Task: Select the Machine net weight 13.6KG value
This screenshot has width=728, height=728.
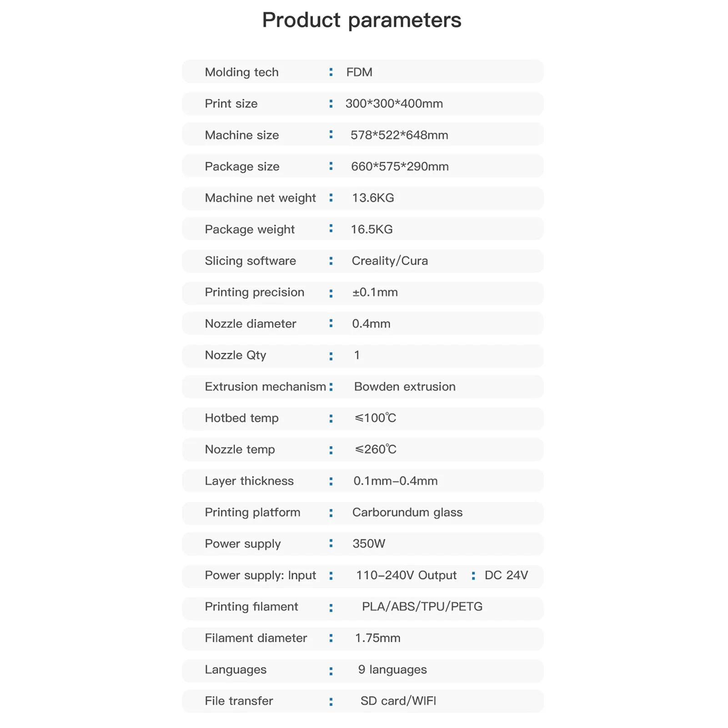Action: 373,198
